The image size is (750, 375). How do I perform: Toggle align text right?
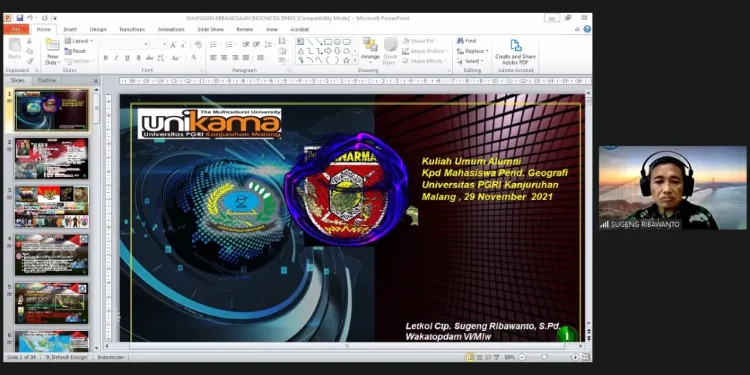[235, 57]
